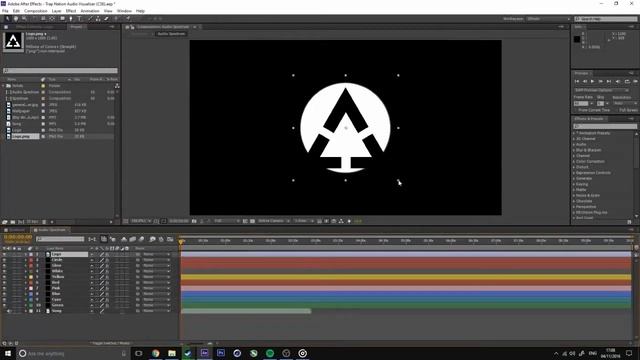Click the Logo label color swatch
Screen dimensions: 640x360
(x=31, y=254)
